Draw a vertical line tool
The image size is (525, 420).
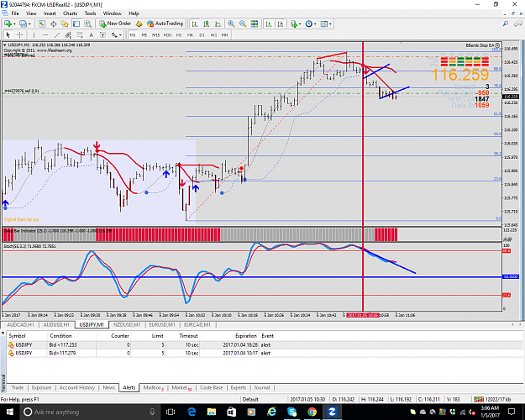pyautogui.click(x=34, y=34)
